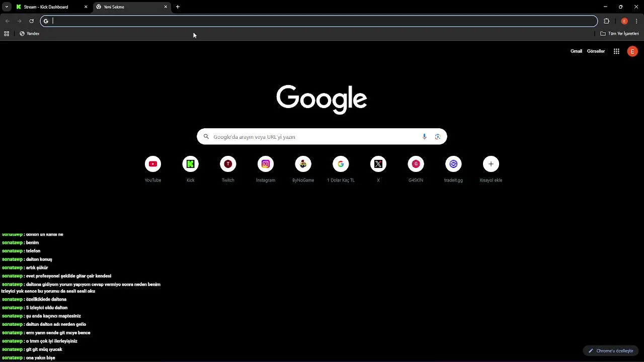Open the Chrome extensions menu
The image size is (644, 362).
pyautogui.click(x=606, y=21)
